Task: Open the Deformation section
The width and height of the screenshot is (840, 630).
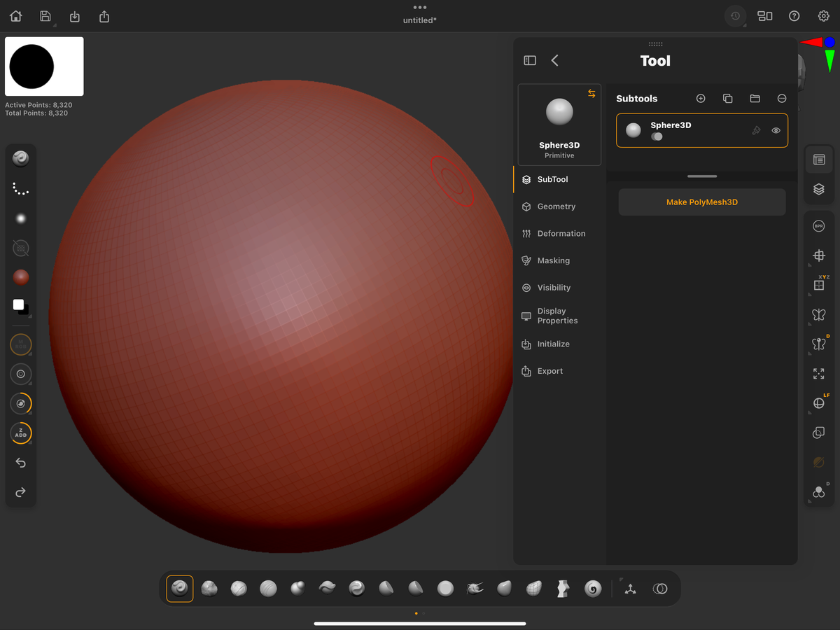Action: pos(560,233)
